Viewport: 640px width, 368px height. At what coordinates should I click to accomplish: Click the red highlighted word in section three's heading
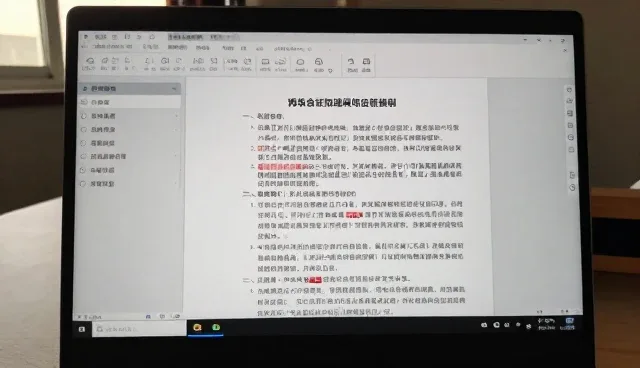click(x=316, y=279)
